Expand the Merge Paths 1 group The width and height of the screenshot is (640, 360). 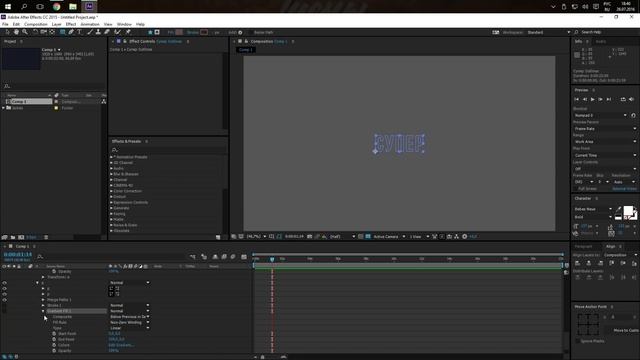[x=43, y=300]
